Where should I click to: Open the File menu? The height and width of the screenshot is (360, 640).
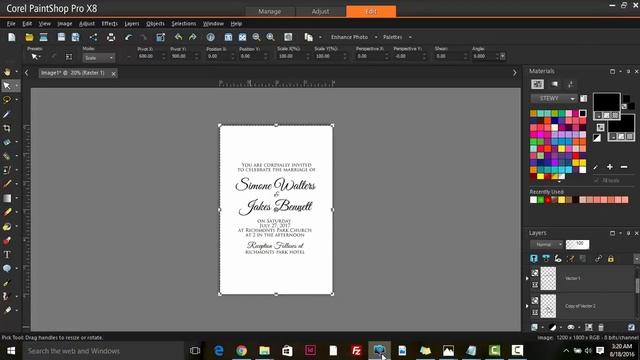pyautogui.click(x=11, y=24)
